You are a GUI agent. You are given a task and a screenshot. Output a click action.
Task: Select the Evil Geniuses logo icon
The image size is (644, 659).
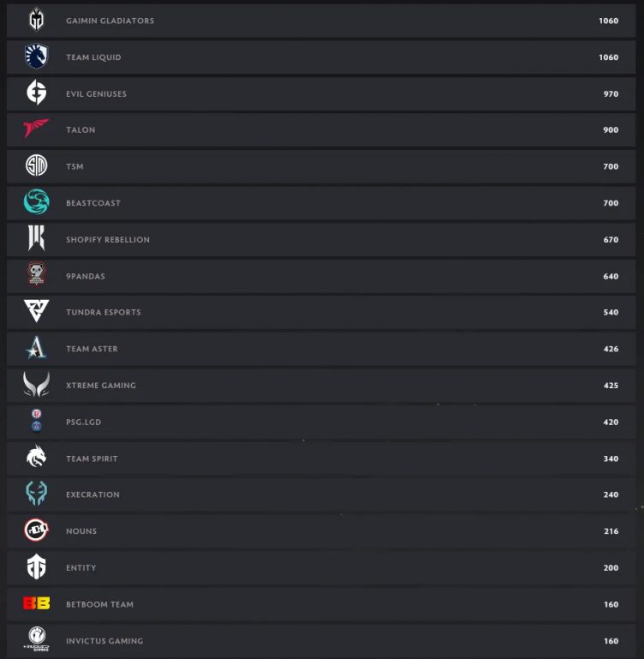point(36,93)
